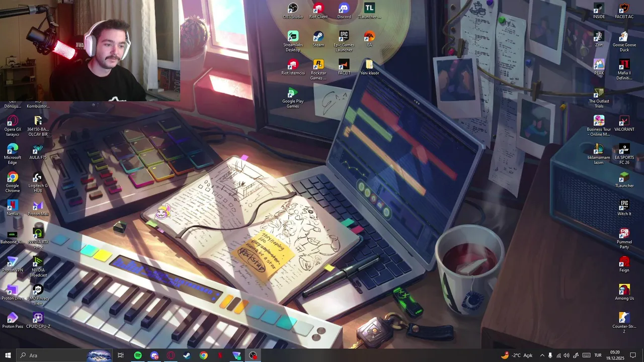Open the weather widget showing -2°C
Screen dimensions: 644x362
pyautogui.click(x=517, y=355)
